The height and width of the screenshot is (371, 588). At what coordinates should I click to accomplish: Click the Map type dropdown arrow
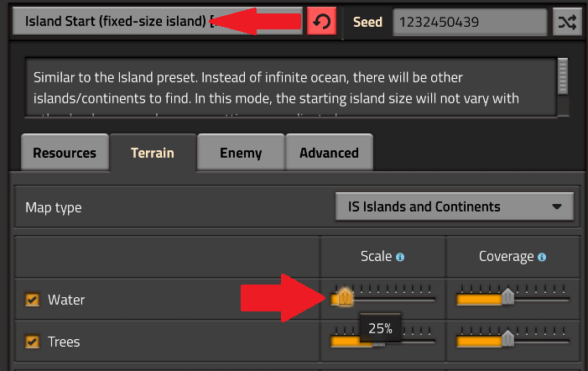pyautogui.click(x=557, y=206)
